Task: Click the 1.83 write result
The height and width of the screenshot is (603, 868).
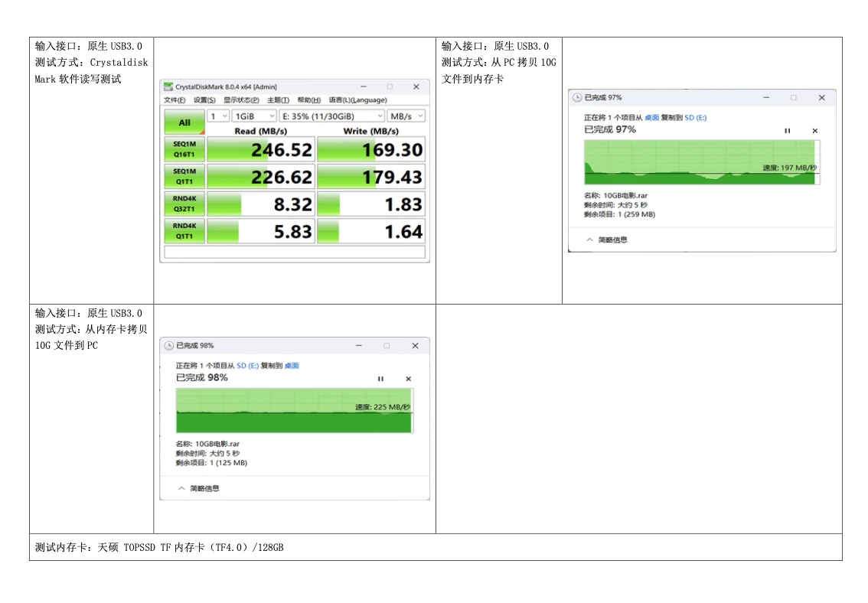Action: coord(371,204)
